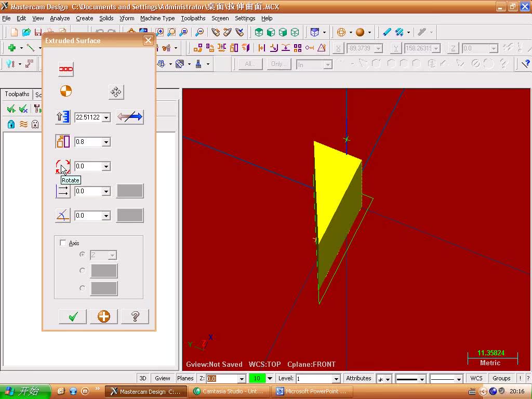
Task: Click the green plus sketcher icon
Action: coord(12,48)
